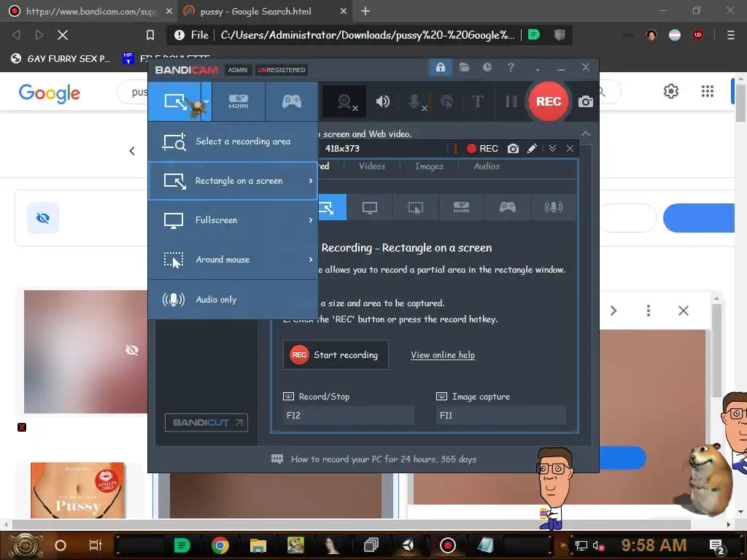Toggle the microphone icon in Bandicam toolbar
The height and width of the screenshot is (560, 747).
click(x=415, y=101)
